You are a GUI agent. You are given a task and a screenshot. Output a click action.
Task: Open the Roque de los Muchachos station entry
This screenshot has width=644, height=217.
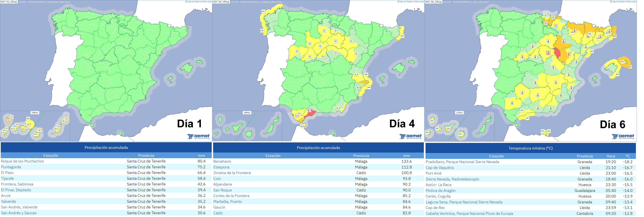[x=22, y=161]
